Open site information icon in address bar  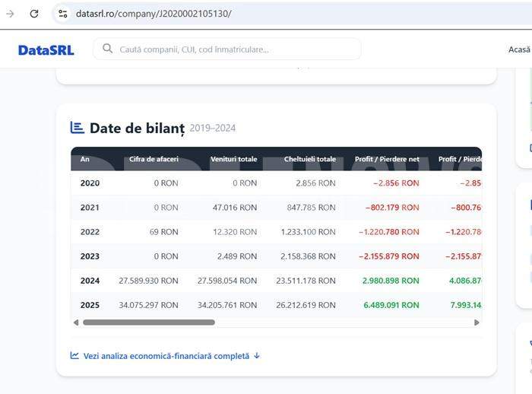(63, 14)
